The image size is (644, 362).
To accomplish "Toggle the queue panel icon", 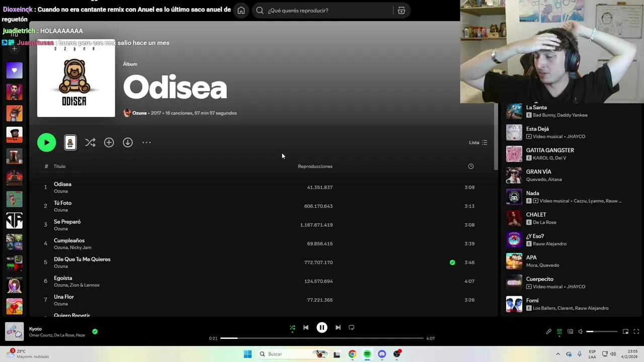I will click(x=559, y=331).
